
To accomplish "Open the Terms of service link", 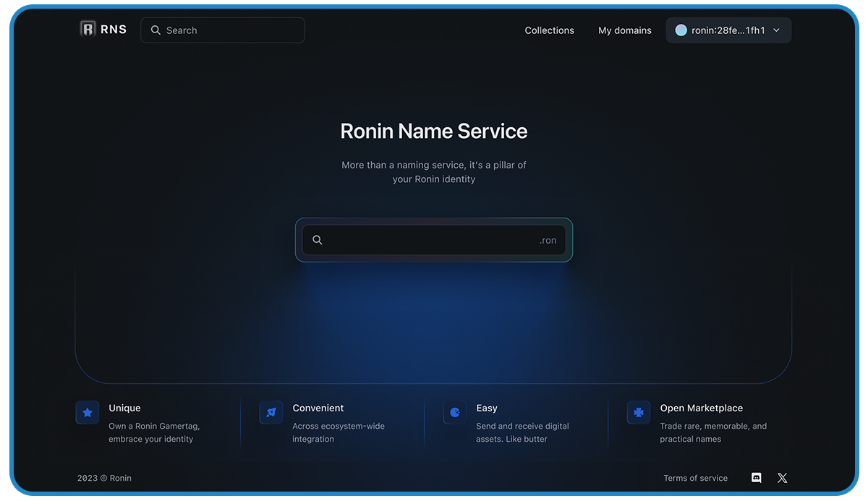I will 696,478.
